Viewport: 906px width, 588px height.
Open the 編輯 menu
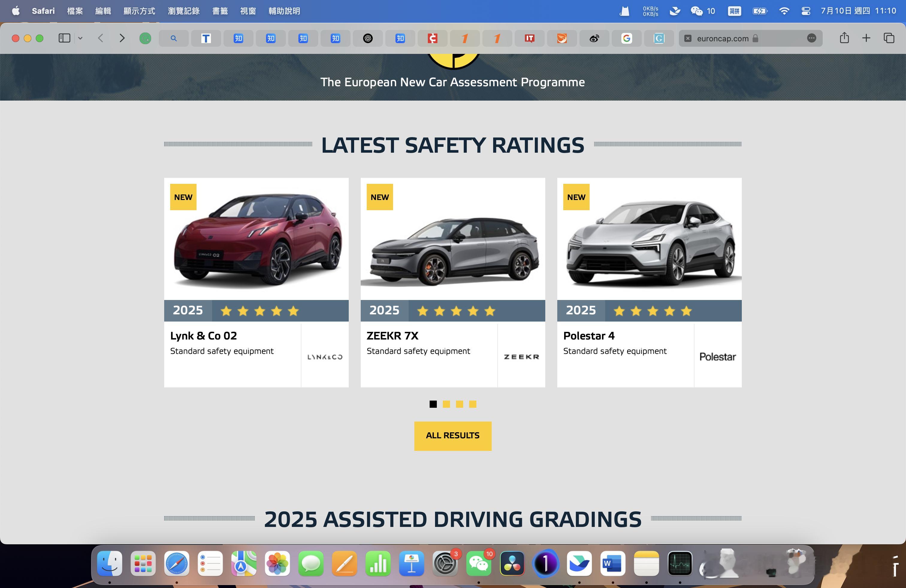tap(103, 11)
